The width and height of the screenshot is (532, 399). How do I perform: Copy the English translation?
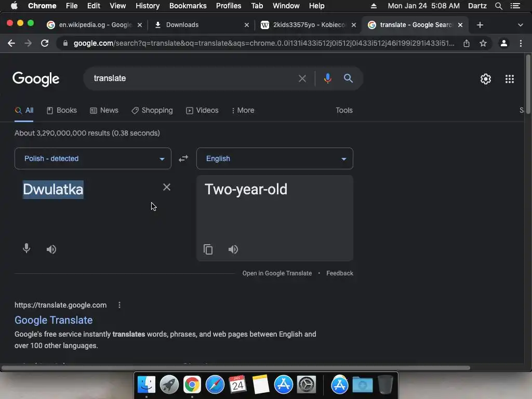(208, 249)
